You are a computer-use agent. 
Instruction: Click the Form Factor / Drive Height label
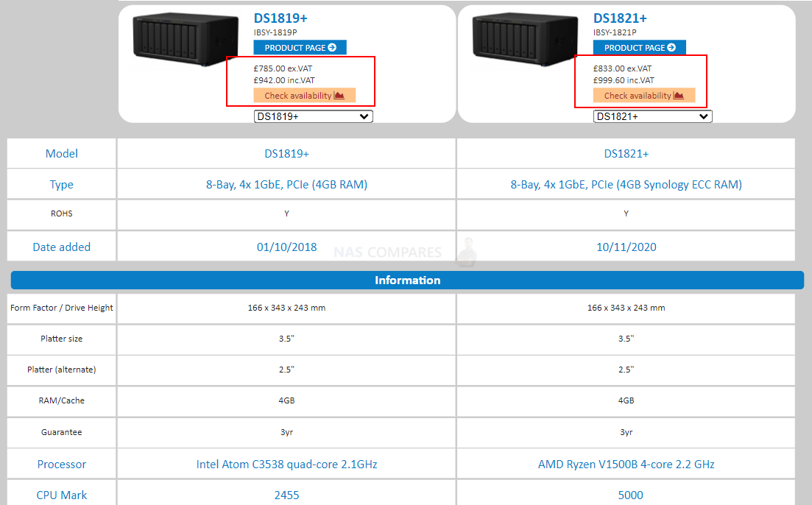pyautogui.click(x=62, y=308)
